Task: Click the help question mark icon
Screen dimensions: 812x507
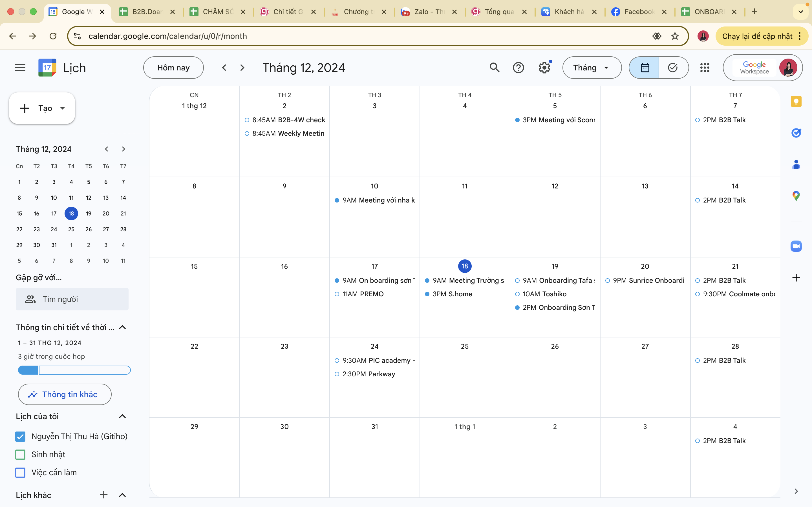Action: pos(518,68)
